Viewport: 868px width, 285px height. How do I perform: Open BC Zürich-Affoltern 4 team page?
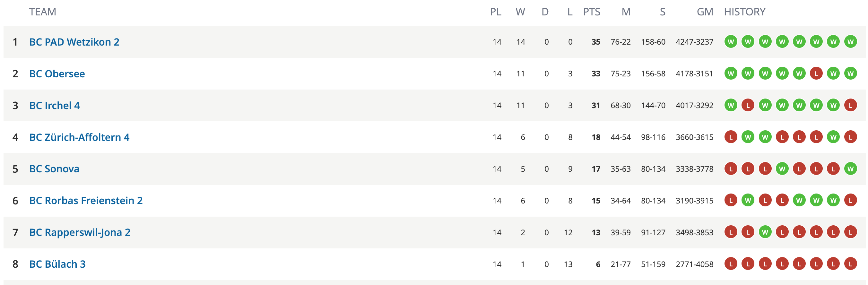pyautogui.click(x=79, y=137)
